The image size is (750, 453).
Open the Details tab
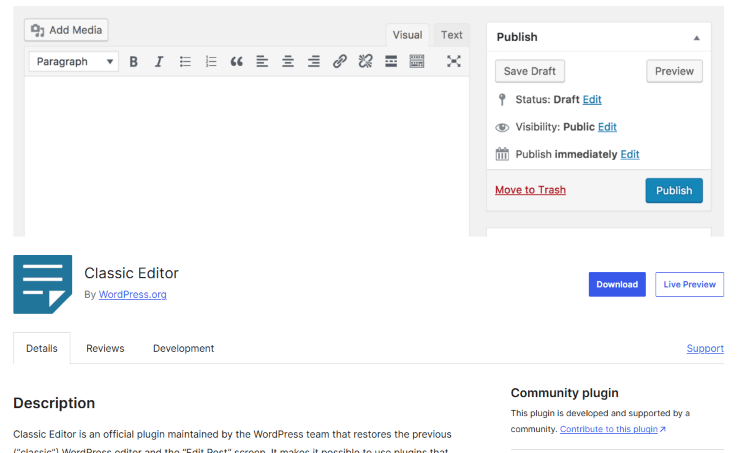[42, 348]
